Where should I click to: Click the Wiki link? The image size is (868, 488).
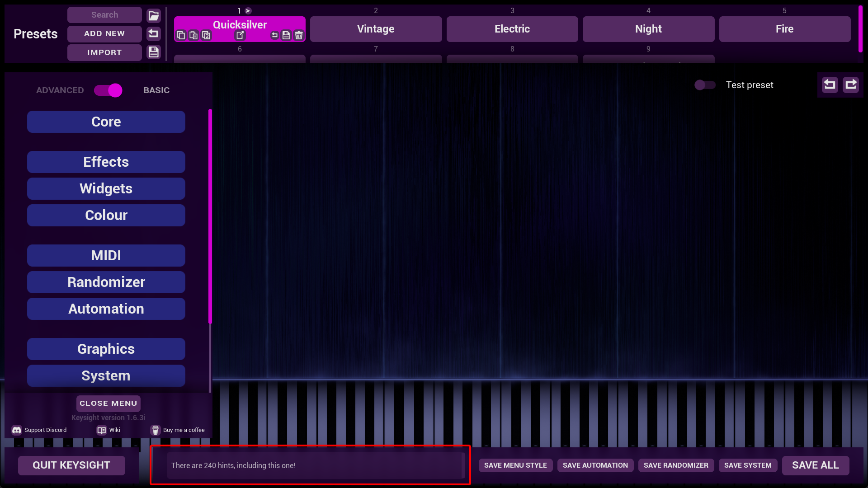109,430
